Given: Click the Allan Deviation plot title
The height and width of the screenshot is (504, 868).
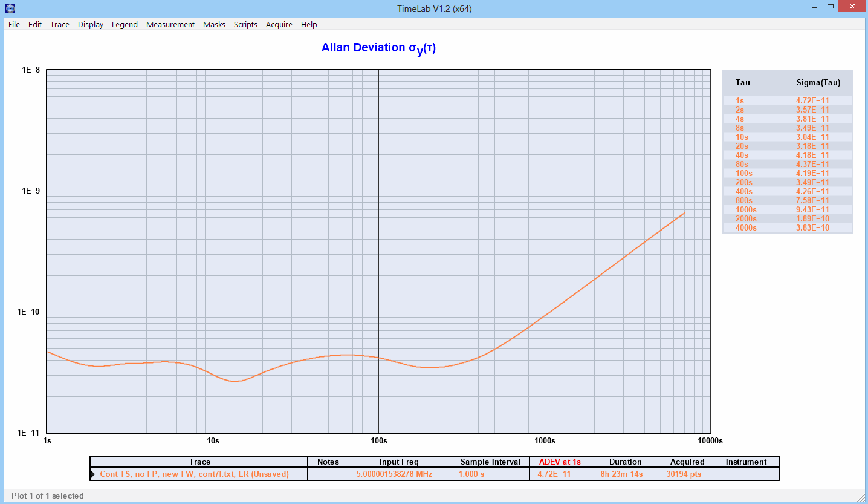Looking at the screenshot, I should [x=378, y=48].
